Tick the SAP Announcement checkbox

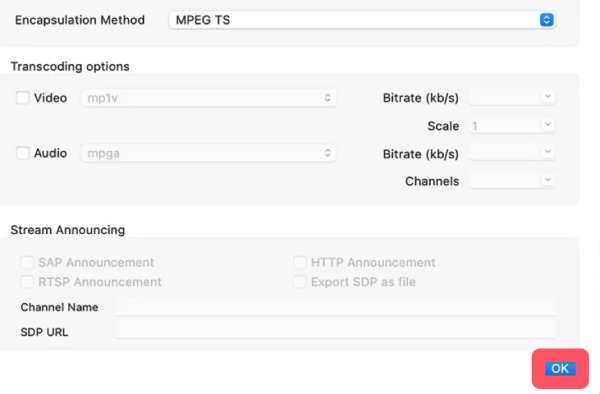point(27,262)
